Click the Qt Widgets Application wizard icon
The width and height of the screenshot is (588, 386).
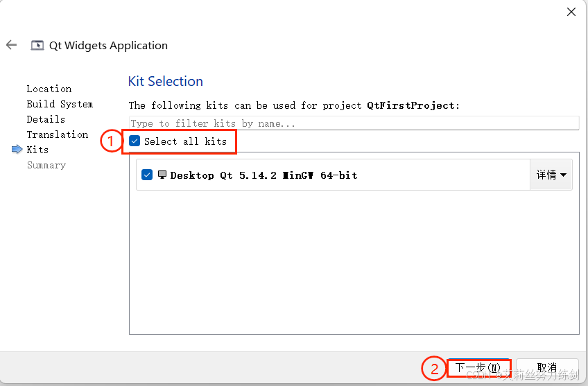click(37, 45)
